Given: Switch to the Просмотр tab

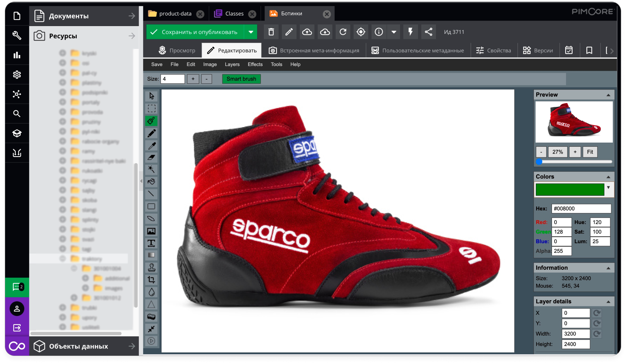Looking at the screenshot, I should point(177,51).
